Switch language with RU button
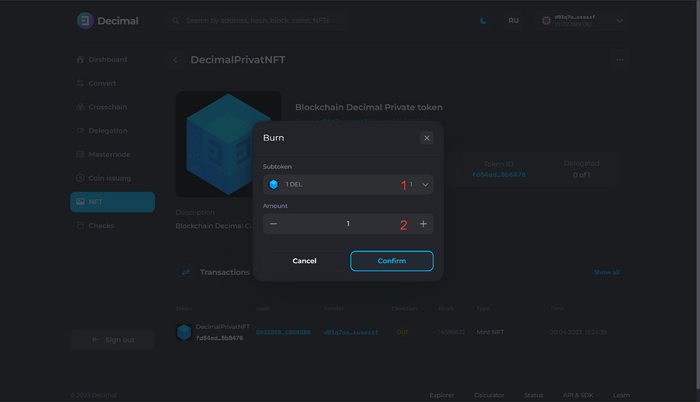This screenshot has width=700, height=402. pos(513,21)
